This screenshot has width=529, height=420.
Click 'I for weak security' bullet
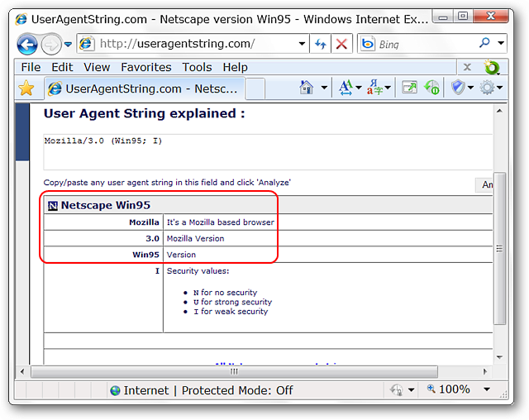[x=231, y=312]
